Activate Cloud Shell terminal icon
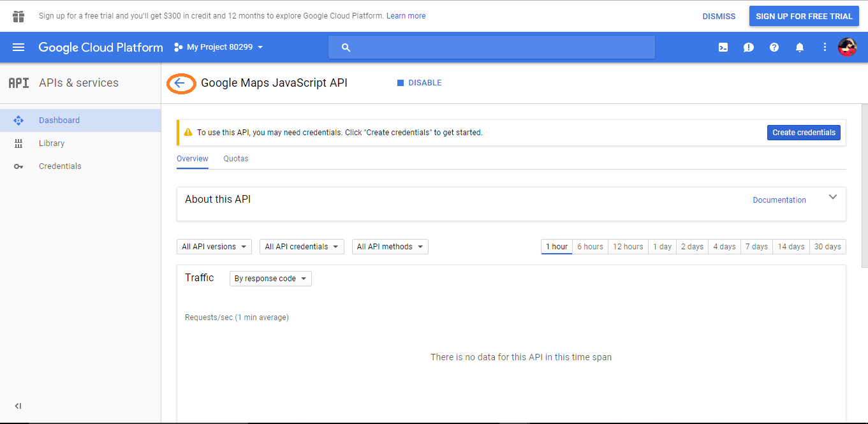 pos(723,47)
